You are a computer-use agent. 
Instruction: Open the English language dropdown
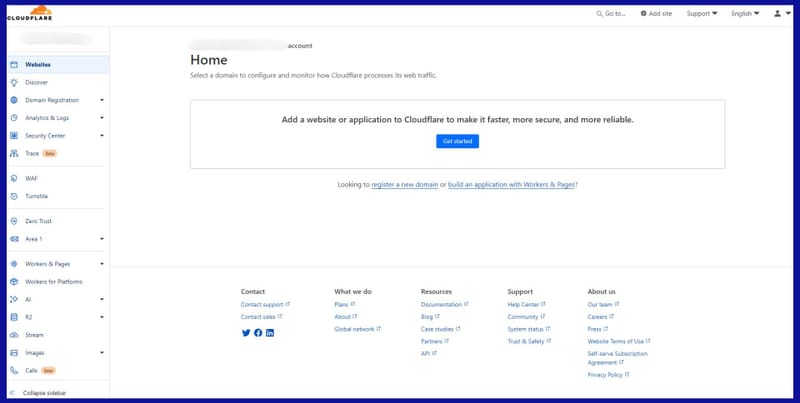[x=745, y=14]
